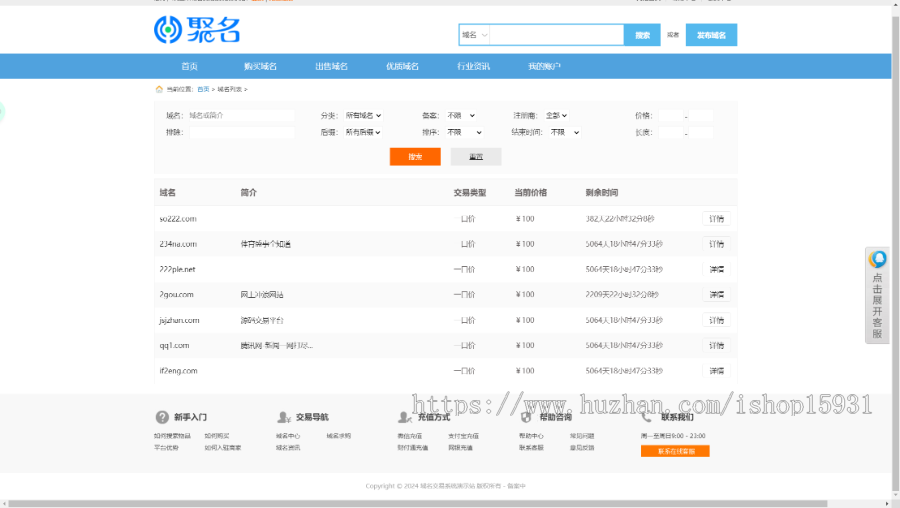
Task: Open the 域名 search type dropdown
Action: click(x=474, y=35)
